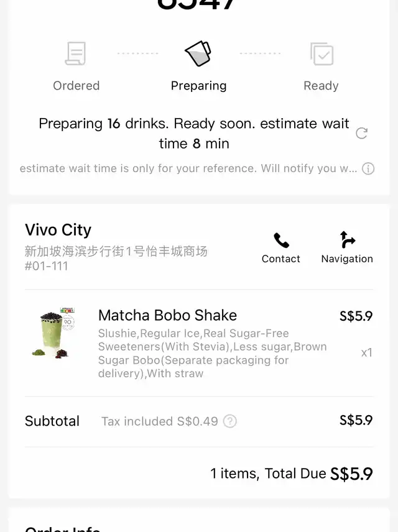
Task: Click the Navigation label
Action: (x=347, y=259)
